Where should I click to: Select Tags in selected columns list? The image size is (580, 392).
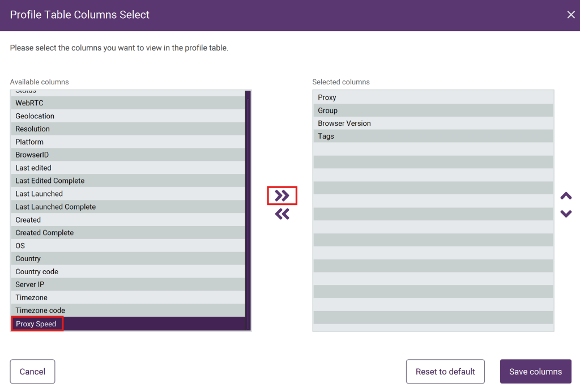point(326,137)
